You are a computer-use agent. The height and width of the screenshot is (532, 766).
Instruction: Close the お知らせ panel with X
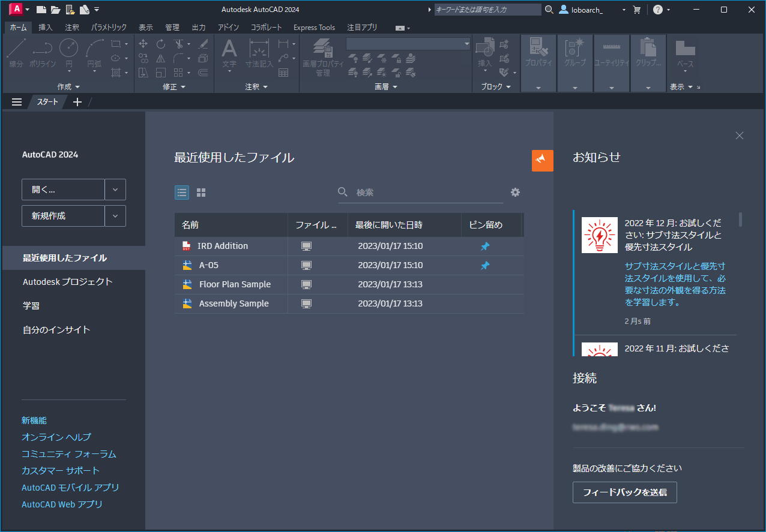(740, 136)
